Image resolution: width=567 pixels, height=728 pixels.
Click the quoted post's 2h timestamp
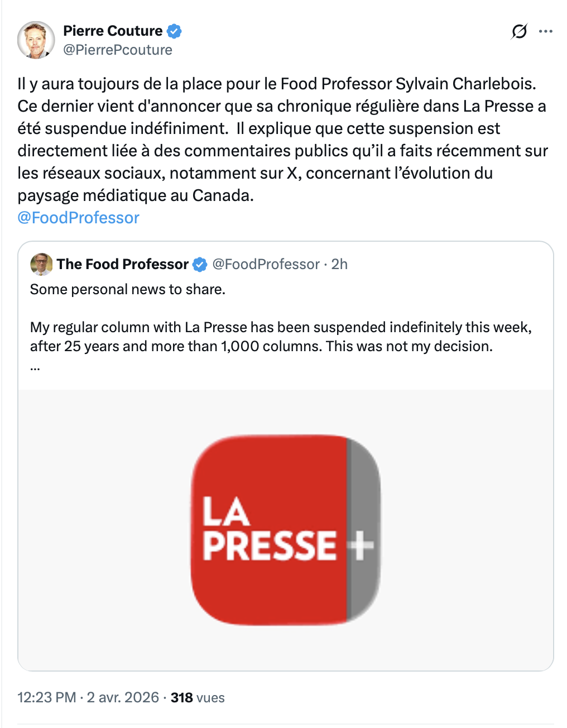click(339, 264)
